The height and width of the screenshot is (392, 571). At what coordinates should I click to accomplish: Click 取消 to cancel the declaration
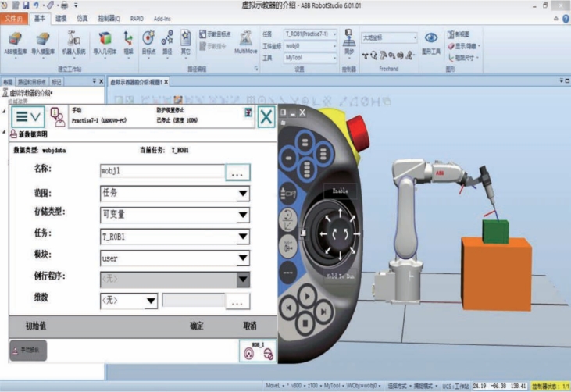click(249, 326)
